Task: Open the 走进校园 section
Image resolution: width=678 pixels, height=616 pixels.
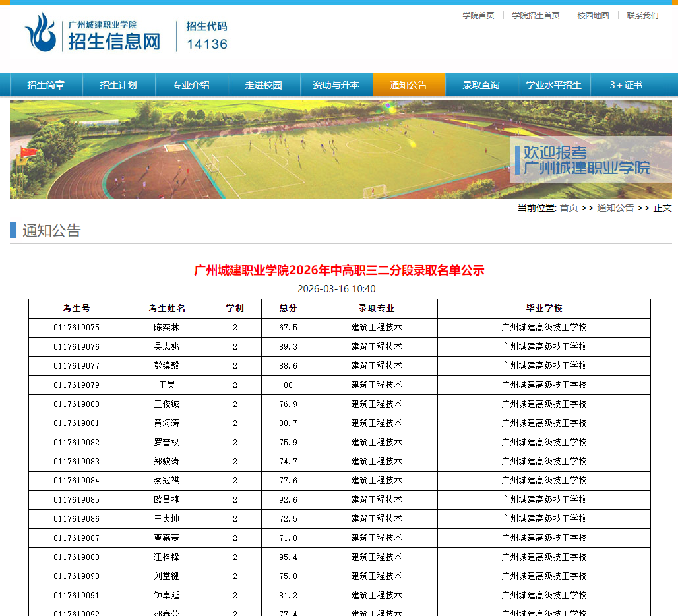Action: pos(264,85)
